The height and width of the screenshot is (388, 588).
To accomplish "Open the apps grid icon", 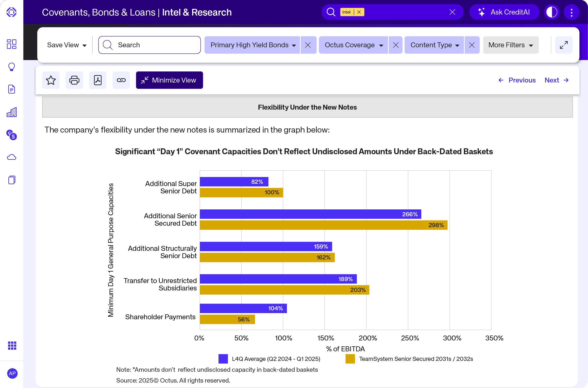I will pos(12,345).
